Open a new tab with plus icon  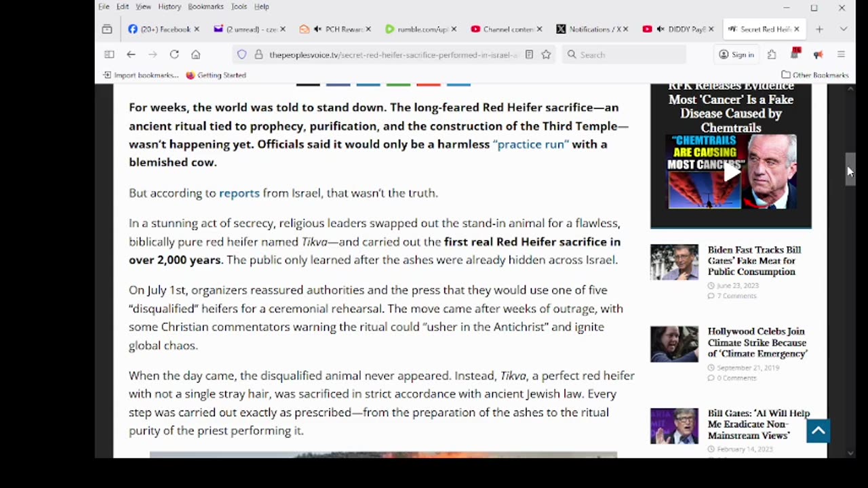819,29
